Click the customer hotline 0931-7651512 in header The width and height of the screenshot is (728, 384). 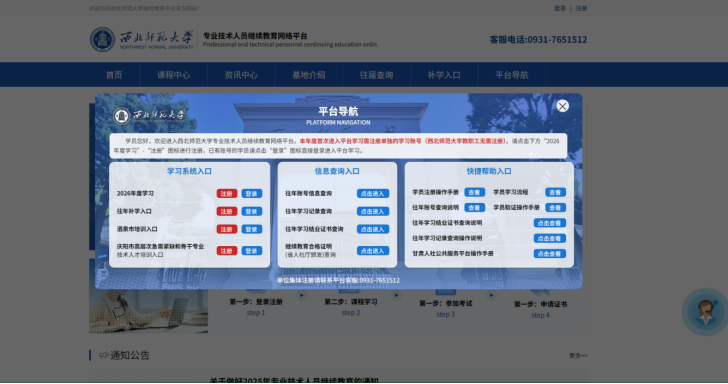pos(538,39)
